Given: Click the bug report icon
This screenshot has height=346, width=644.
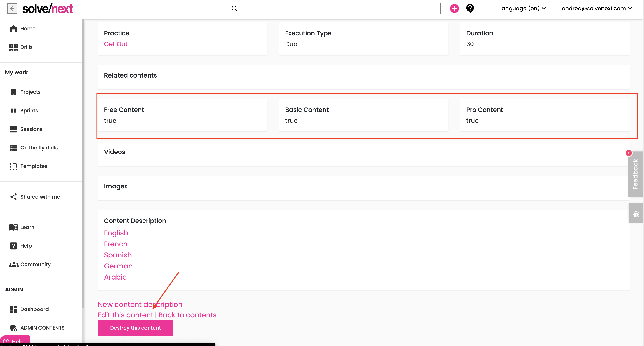Looking at the screenshot, I should 636,214.
